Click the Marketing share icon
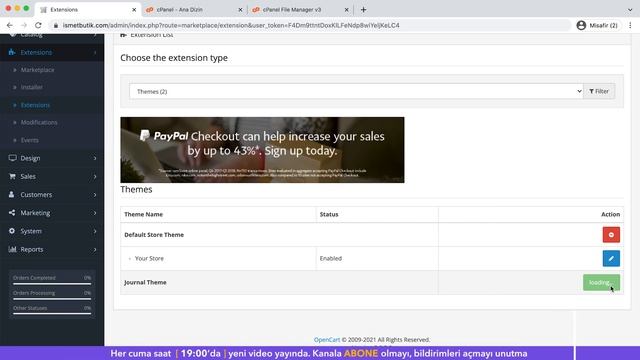 coord(12,213)
